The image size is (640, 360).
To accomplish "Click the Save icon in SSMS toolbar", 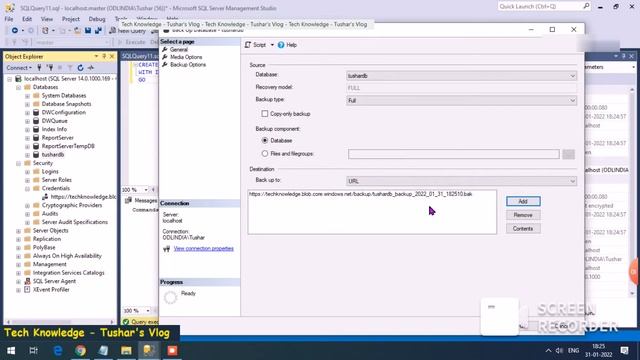I will [88, 31].
